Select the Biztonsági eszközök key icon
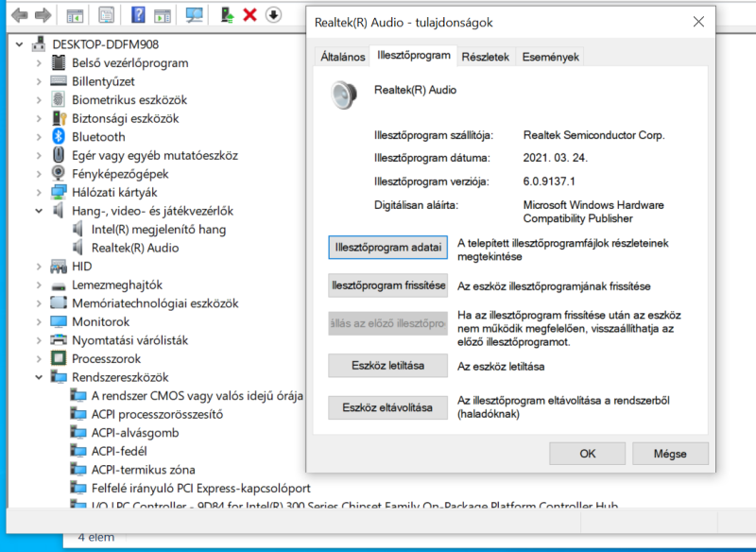 point(59,118)
